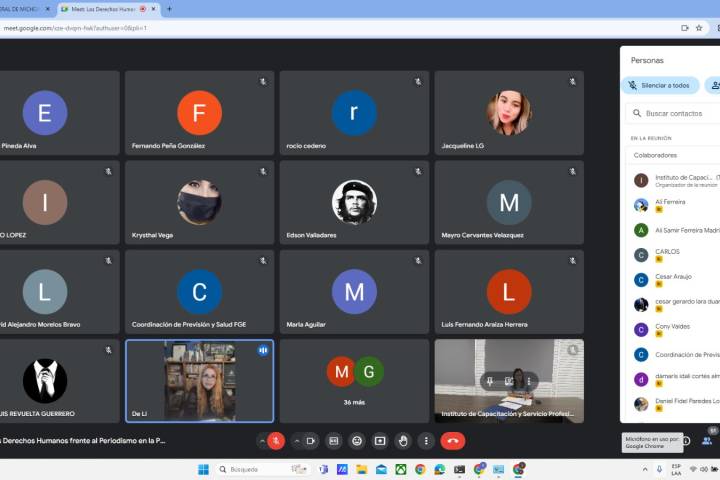Open the people panel icon at bottom right
Viewport: 720px width, 480px height.
(707, 440)
